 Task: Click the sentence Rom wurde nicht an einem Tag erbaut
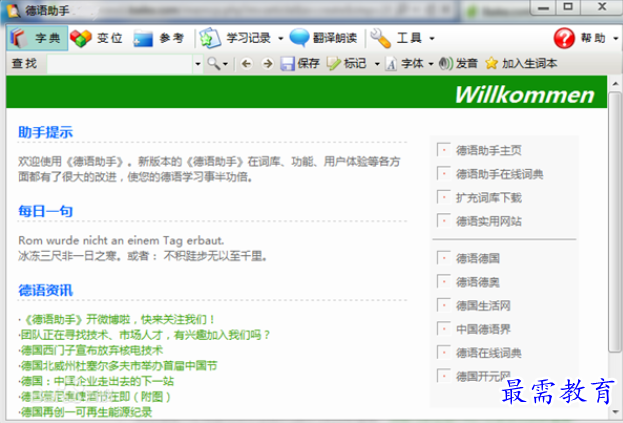[121, 240]
